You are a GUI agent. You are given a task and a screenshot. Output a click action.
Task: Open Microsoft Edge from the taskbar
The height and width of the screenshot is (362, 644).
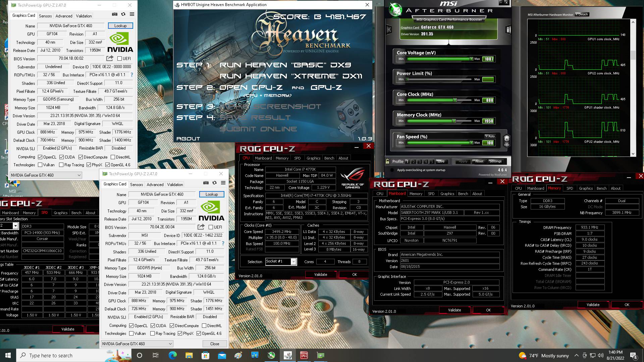click(172, 355)
